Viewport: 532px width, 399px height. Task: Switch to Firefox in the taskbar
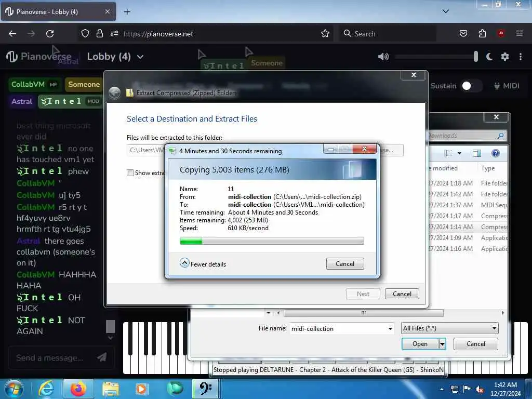tap(78, 389)
